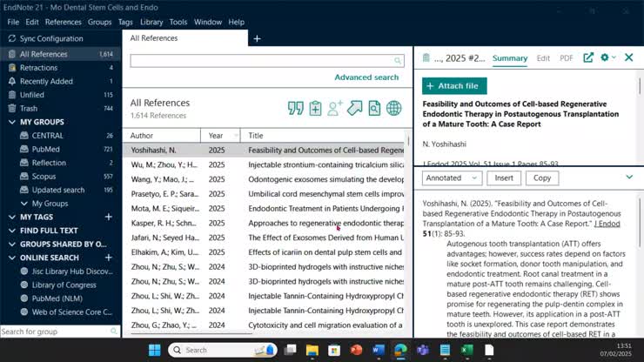
Task: Close the reference summary panel
Action: click(x=629, y=57)
